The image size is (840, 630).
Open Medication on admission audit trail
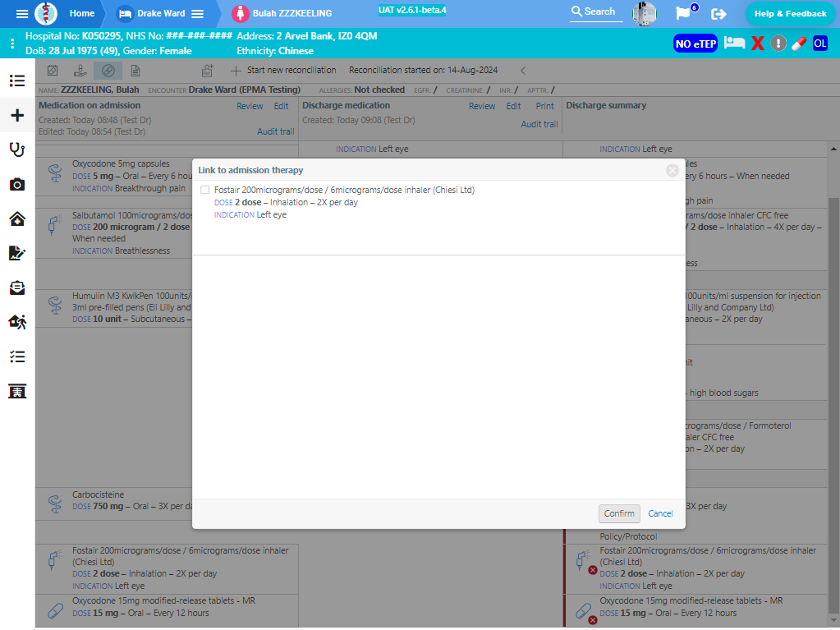[275, 131]
